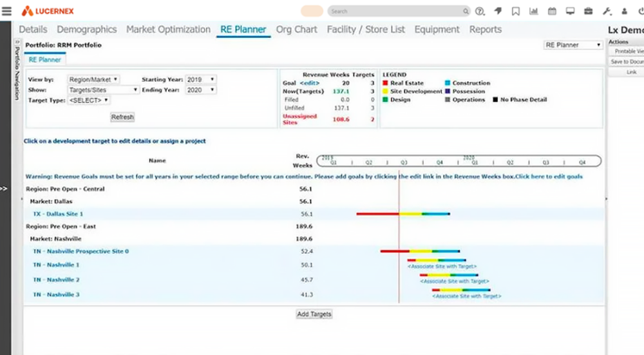
Task: Click the Nashville Prospective Site 0 timeline bar
Action: [420, 251]
